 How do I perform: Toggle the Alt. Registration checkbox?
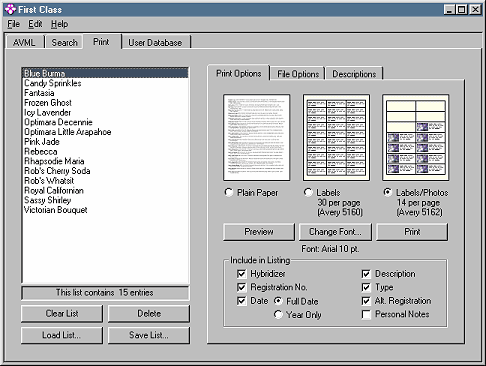[366, 301]
